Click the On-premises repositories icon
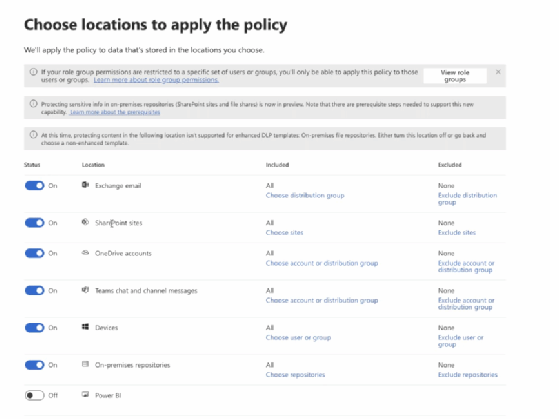 coord(85,364)
